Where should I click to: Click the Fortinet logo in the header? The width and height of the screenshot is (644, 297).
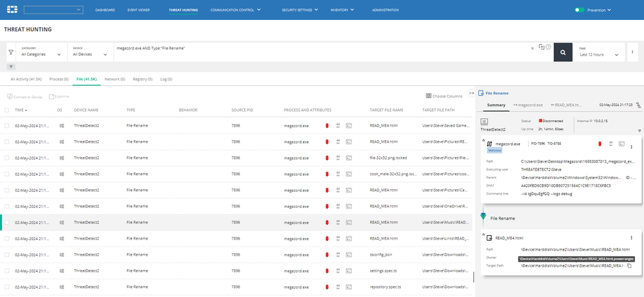click(x=12, y=10)
